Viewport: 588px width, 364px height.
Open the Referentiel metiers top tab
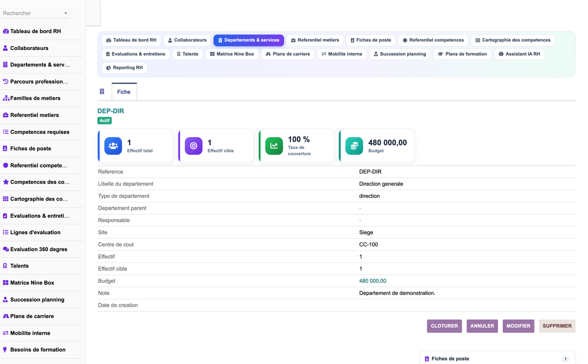click(315, 40)
